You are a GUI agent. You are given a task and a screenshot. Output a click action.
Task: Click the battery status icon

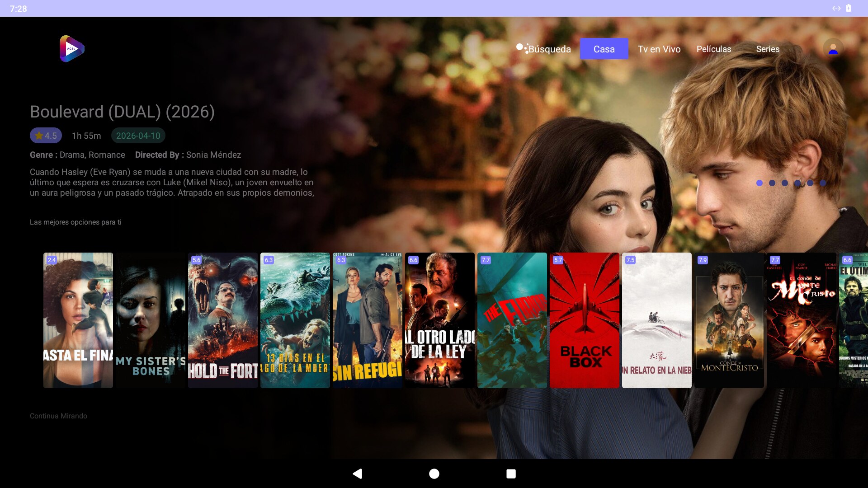(x=849, y=8)
